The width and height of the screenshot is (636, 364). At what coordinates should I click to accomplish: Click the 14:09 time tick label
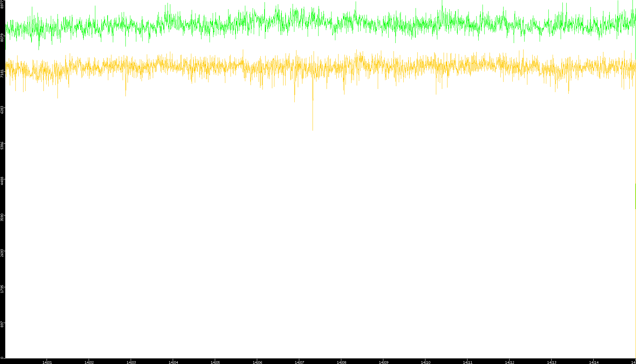(383, 362)
